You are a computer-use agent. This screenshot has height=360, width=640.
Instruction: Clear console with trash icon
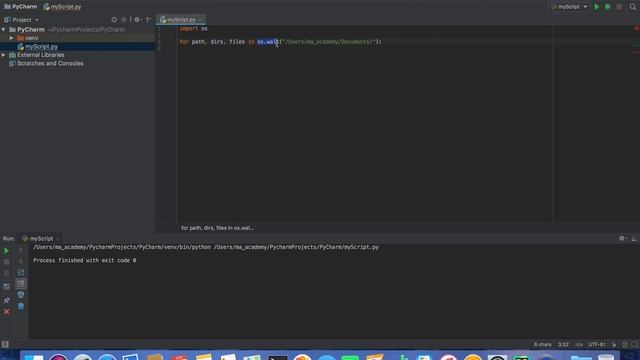pyautogui.click(x=21, y=306)
